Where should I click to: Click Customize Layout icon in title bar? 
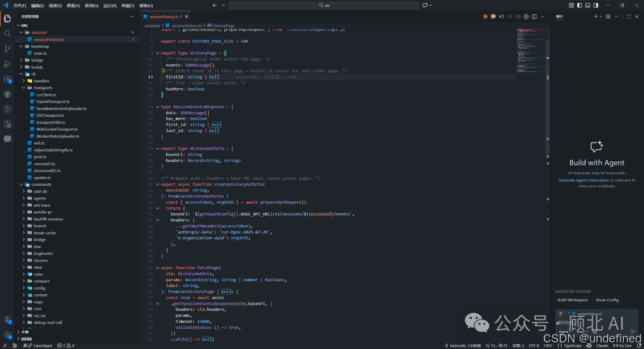coord(571,5)
